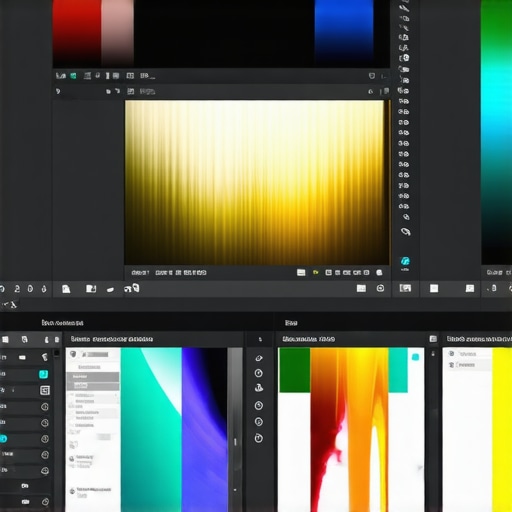This screenshot has width=512, height=512.
Task: Open the panel menu icon beside orange preview title
Action: [433, 339]
